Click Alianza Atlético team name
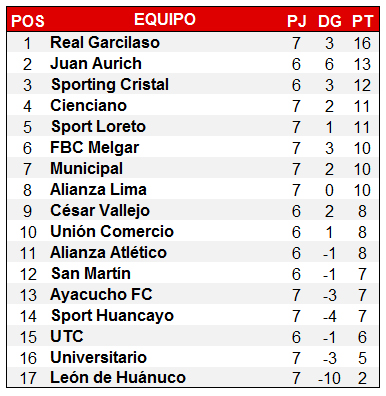Viewport: 386px width, 396px height. (108, 252)
